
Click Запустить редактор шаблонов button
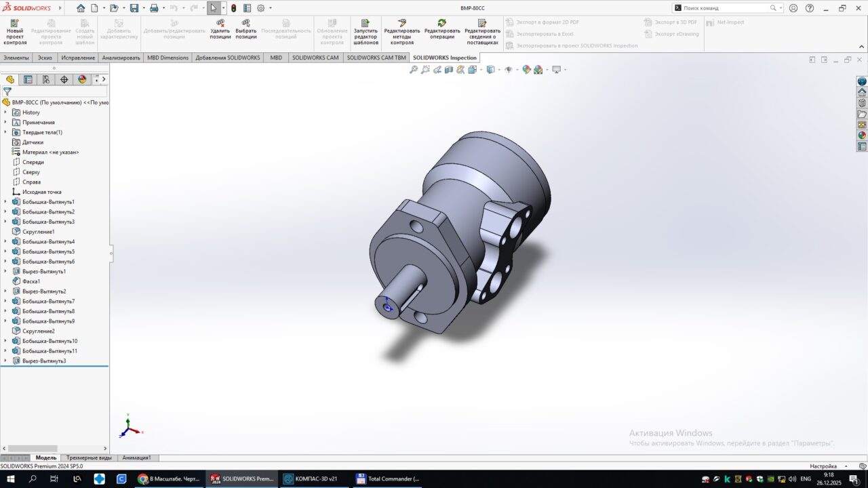pos(366,32)
